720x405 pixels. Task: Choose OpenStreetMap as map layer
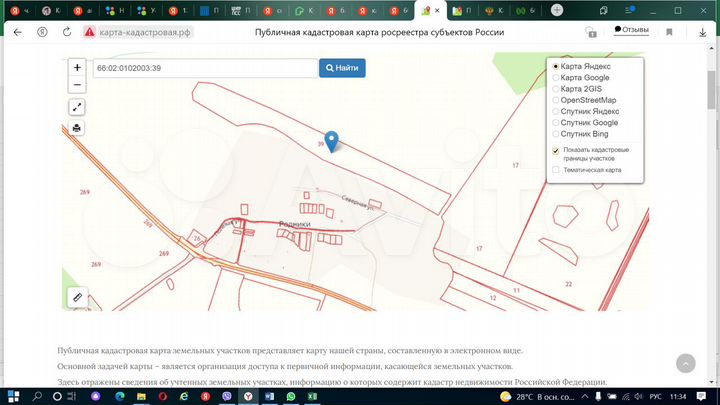click(x=556, y=100)
